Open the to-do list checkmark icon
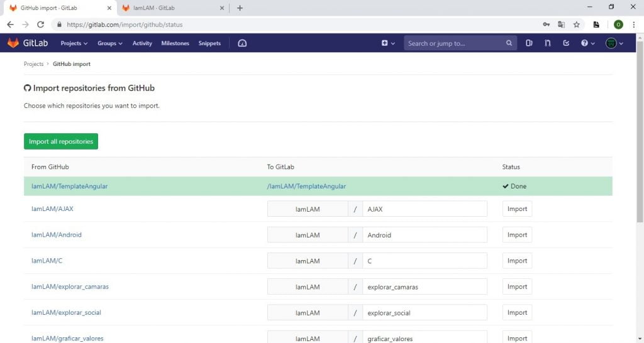Viewport: 644px width, 343px height. pyautogui.click(x=566, y=43)
